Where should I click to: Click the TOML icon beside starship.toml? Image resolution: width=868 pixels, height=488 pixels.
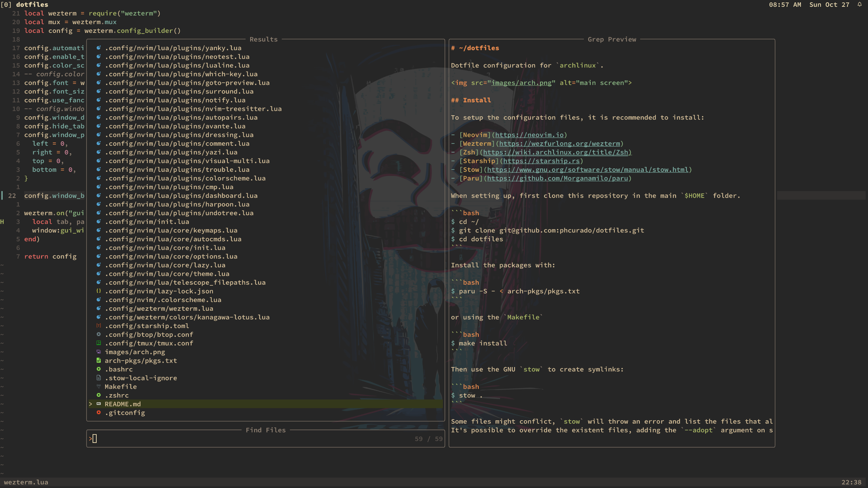tap(98, 326)
